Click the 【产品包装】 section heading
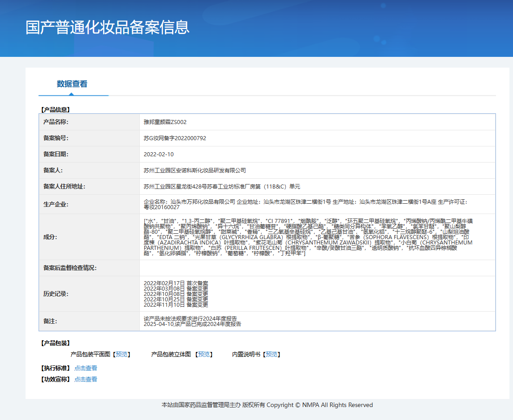 tap(56, 343)
